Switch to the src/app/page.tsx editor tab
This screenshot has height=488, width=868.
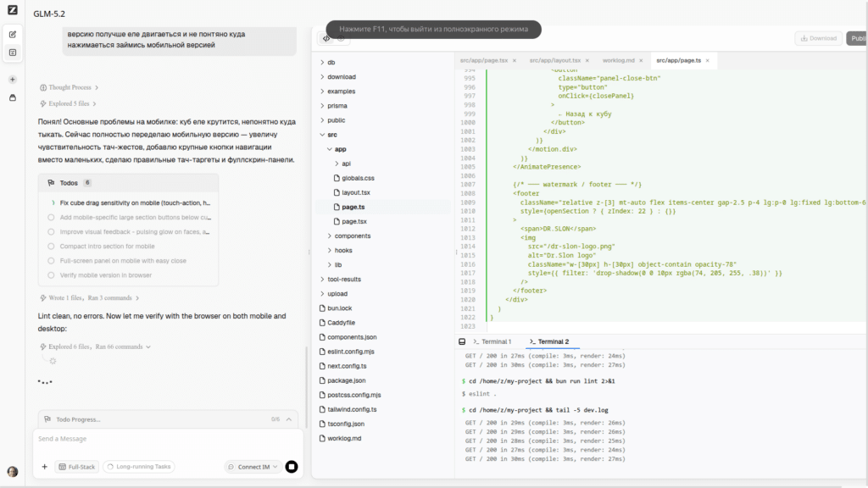[x=484, y=61]
